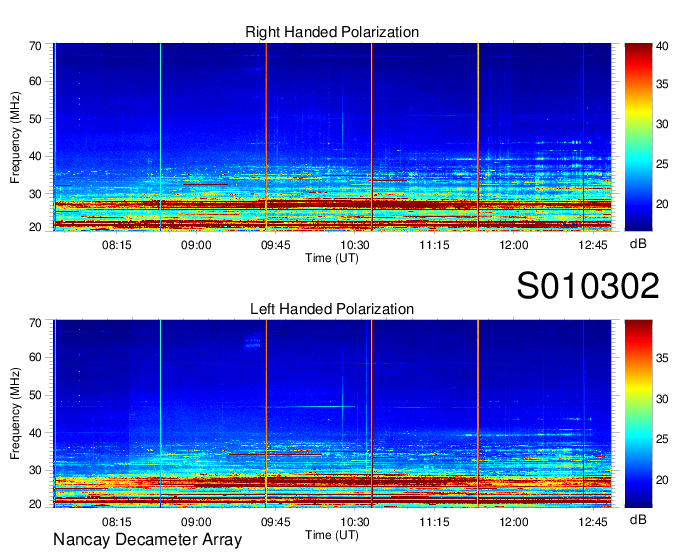Click the 60 MHz tick on the top plot
This screenshot has width=680, height=552.
[35, 82]
